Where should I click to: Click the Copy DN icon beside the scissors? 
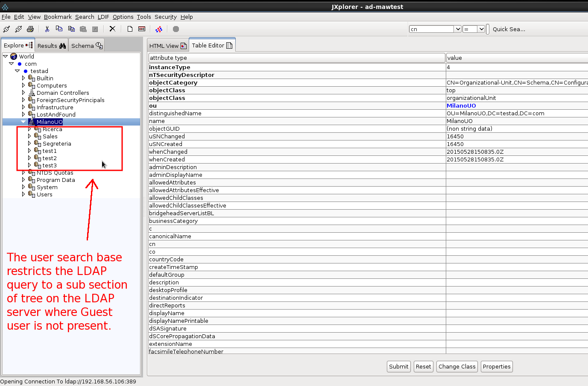coord(59,29)
